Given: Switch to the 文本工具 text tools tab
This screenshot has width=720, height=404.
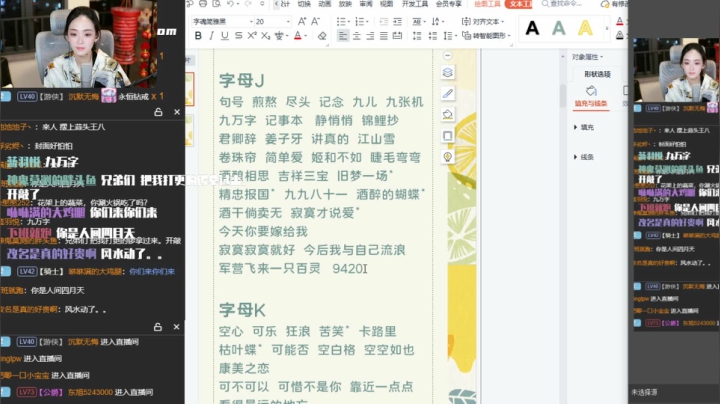Looking at the screenshot, I should click(x=519, y=4).
